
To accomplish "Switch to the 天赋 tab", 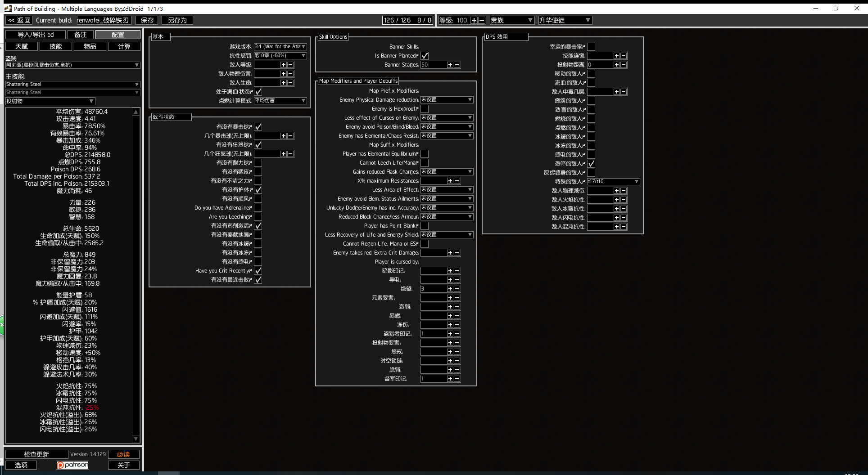I will pyautogui.click(x=22, y=46).
